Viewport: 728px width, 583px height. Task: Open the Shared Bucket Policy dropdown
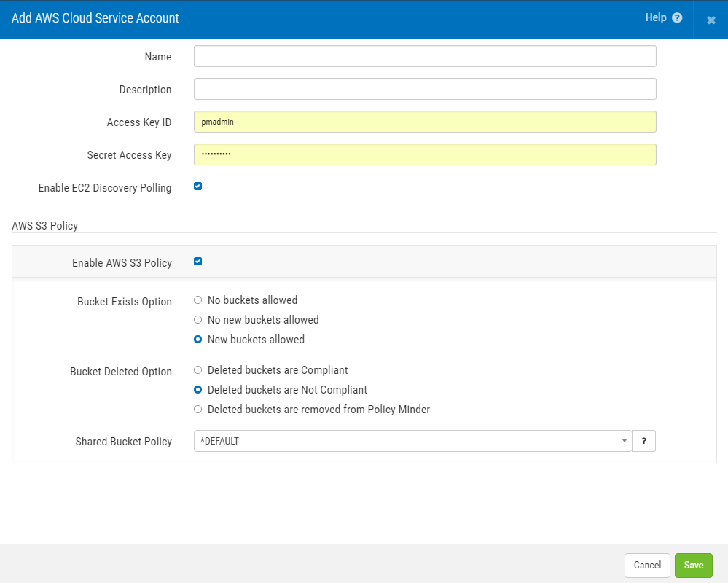[x=412, y=441]
